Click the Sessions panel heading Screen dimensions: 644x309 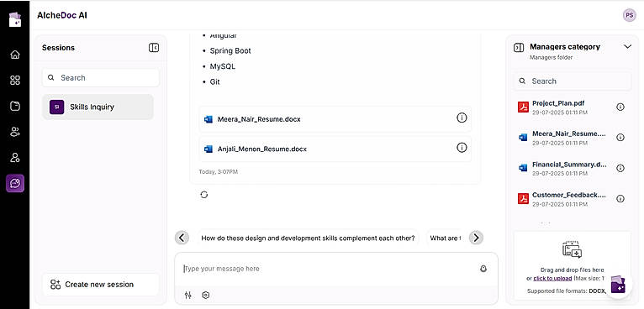tap(58, 48)
